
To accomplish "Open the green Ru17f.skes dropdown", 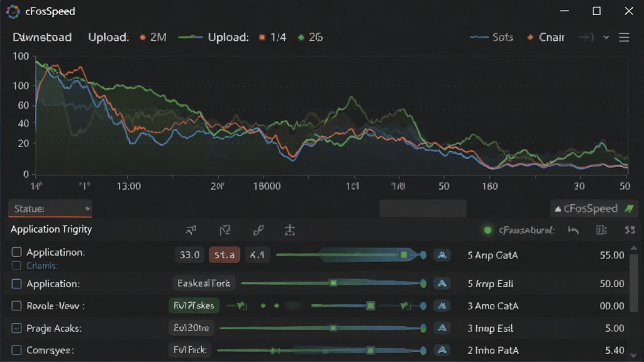I will (194, 306).
